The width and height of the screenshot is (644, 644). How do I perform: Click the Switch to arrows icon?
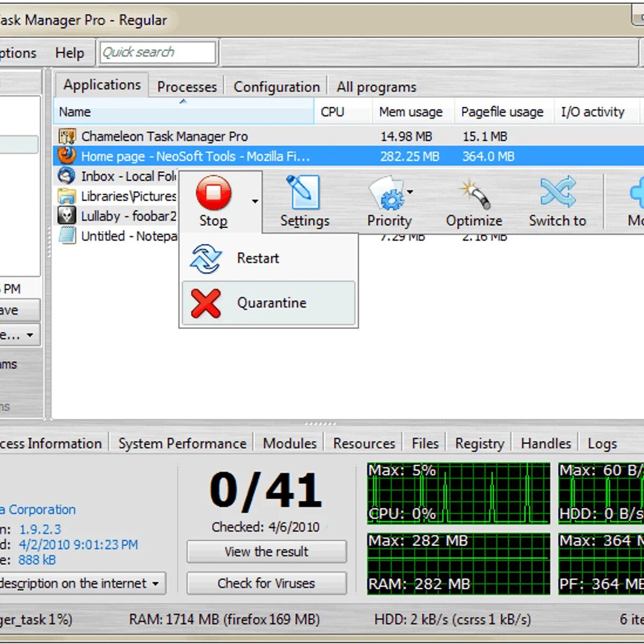(x=558, y=192)
